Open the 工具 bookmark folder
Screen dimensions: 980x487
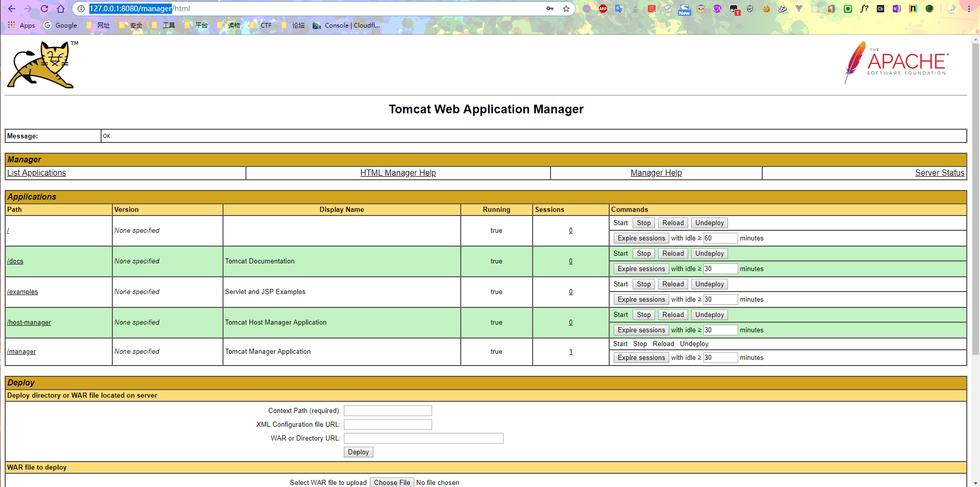163,25
